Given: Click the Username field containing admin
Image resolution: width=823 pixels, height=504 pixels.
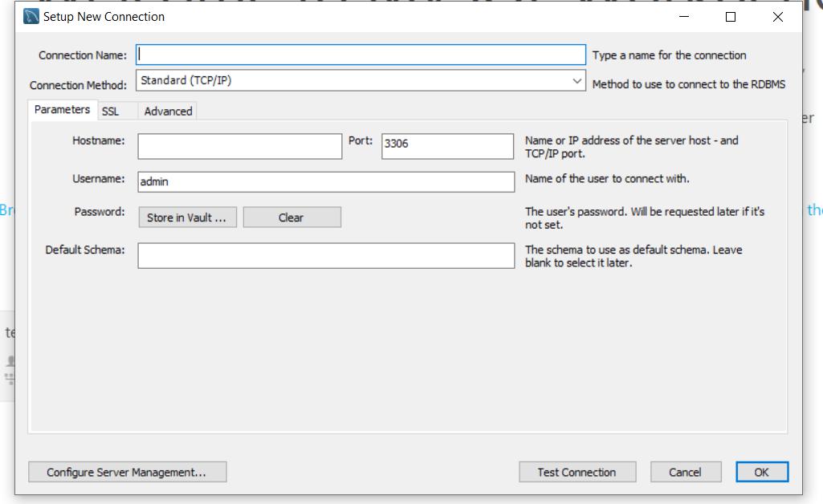Looking at the screenshot, I should 324,181.
